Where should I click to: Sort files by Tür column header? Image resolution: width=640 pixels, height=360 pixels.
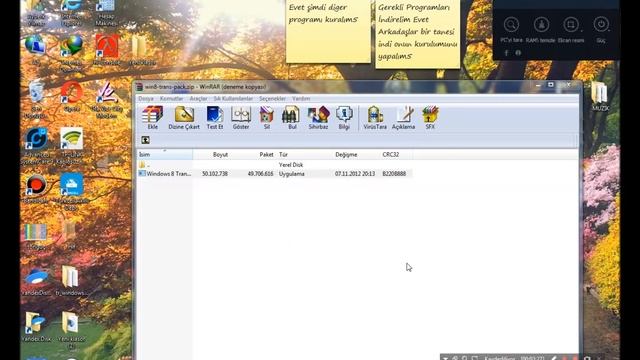point(304,154)
